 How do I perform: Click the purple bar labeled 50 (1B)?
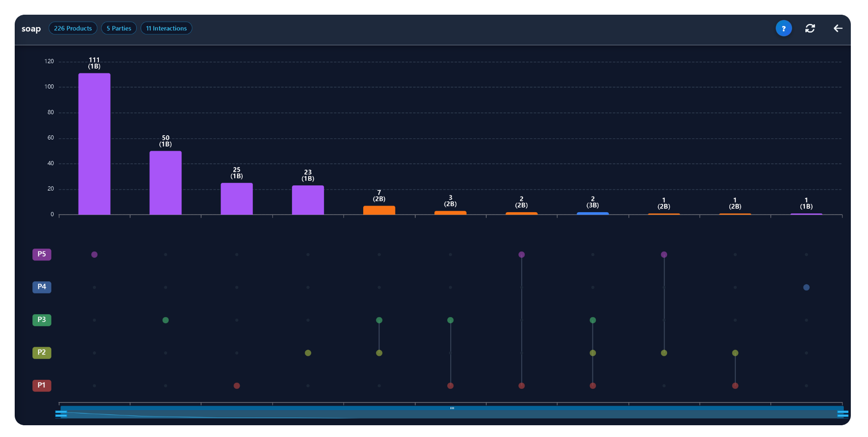166,183
